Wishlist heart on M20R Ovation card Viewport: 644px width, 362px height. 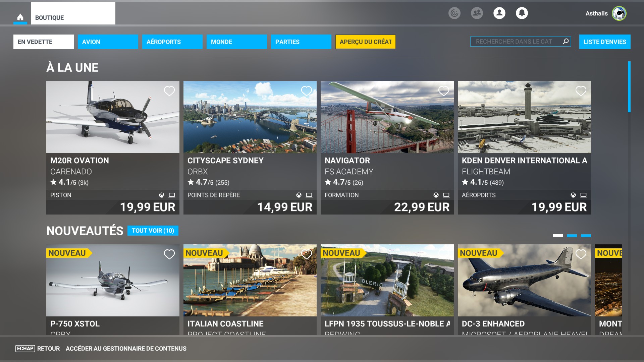click(169, 91)
